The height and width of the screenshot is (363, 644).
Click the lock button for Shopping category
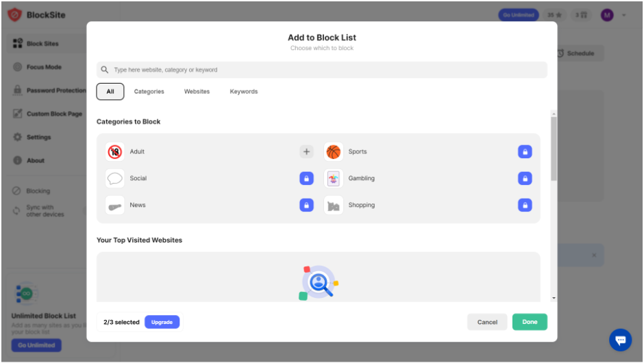tap(525, 205)
